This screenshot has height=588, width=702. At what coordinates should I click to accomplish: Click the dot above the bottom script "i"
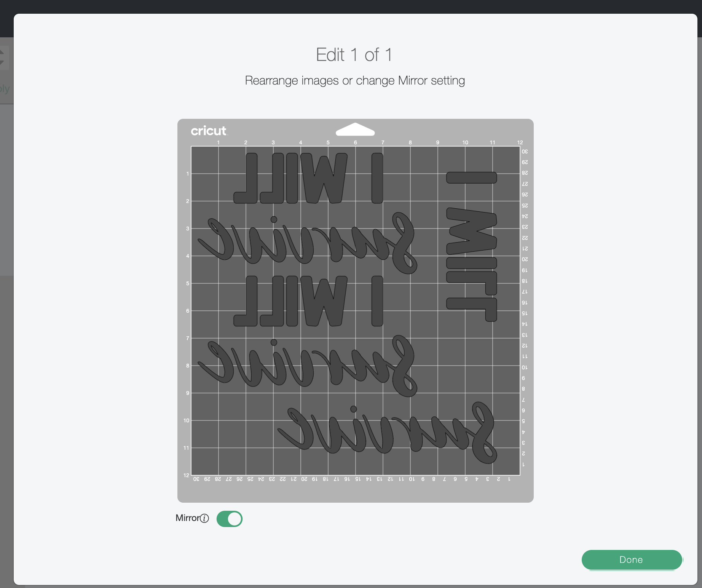click(x=354, y=409)
